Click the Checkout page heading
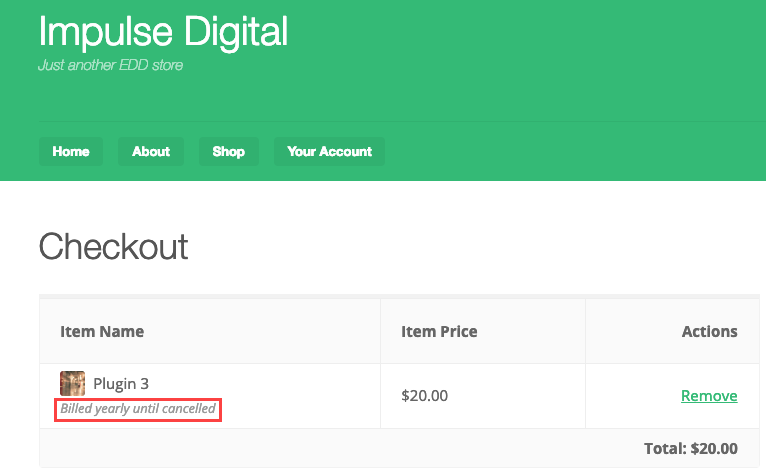The width and height of the screenshot is (766, 474). pos(113,246)
